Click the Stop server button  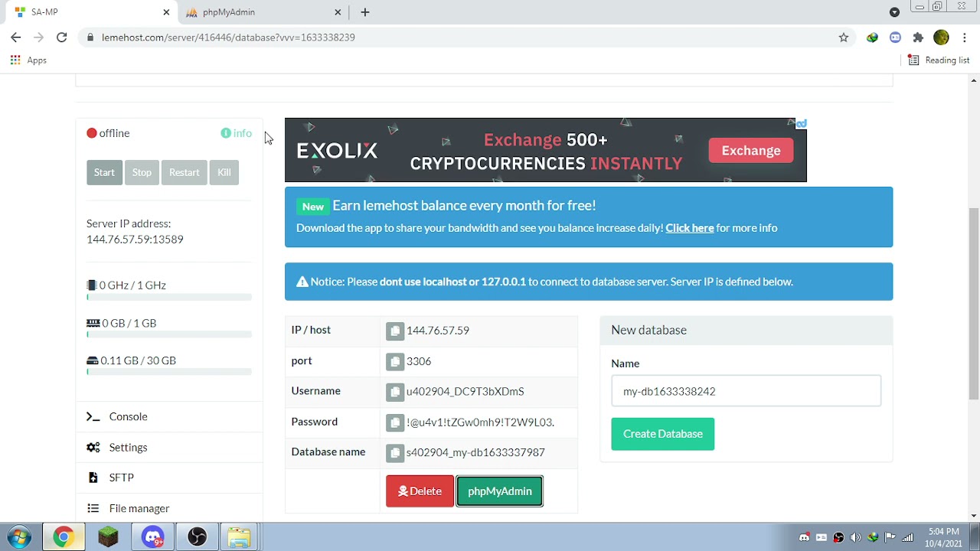[142, 172]
